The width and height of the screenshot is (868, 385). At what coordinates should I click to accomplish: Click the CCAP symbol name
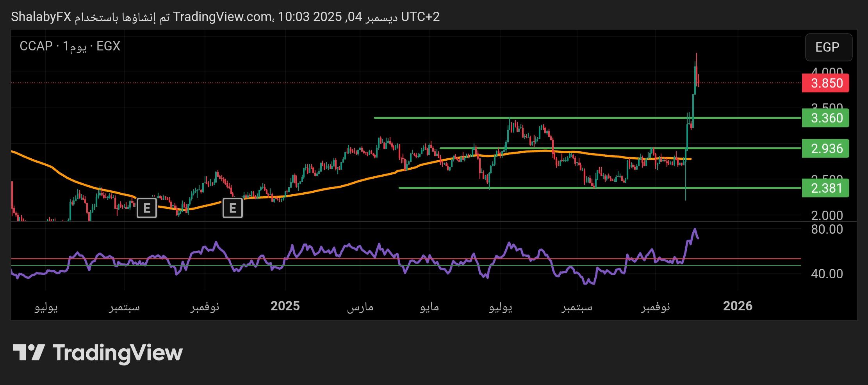(x=36, y=46)
